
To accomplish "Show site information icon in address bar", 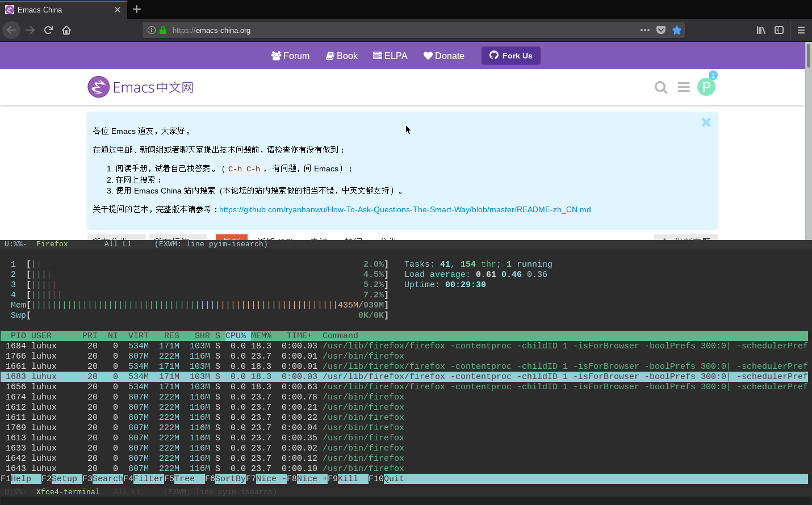I will pyautogui.click(x=152, y=30).
